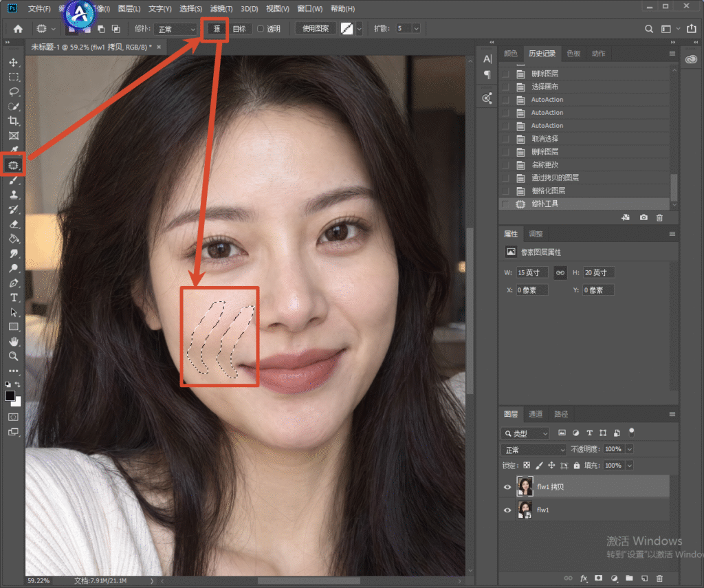This screenshot has height=588, width=704.
Task: Toggle the link width and height button
Action: [x=560, y=272]
